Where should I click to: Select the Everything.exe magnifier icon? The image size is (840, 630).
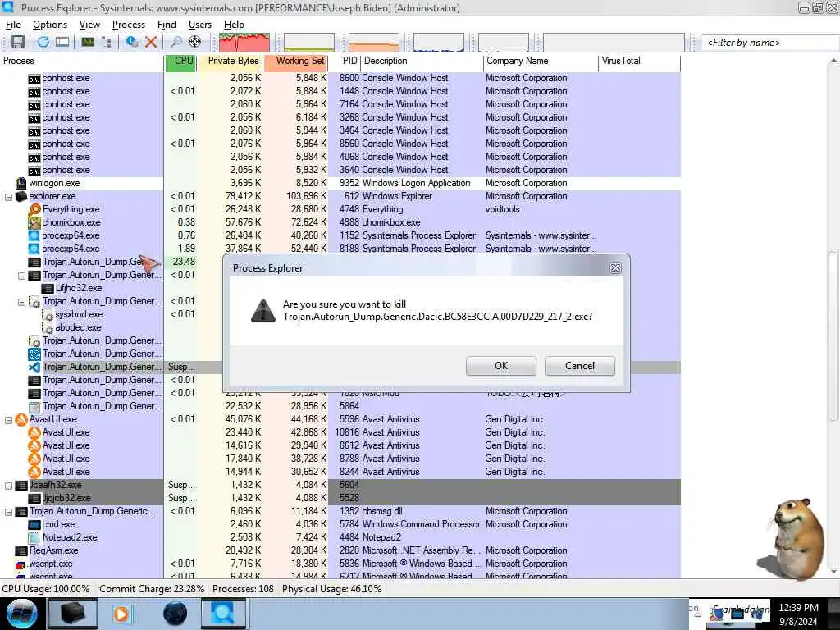[34, 209]
